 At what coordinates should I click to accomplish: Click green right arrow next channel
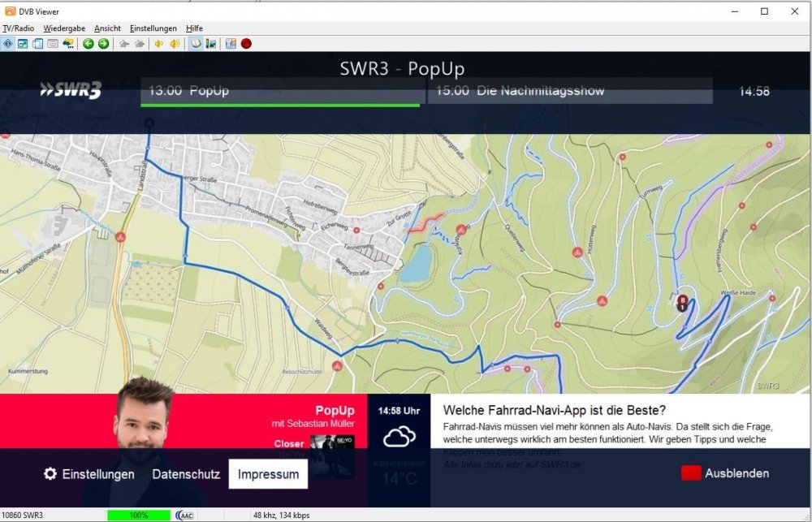tap(104, 44)
